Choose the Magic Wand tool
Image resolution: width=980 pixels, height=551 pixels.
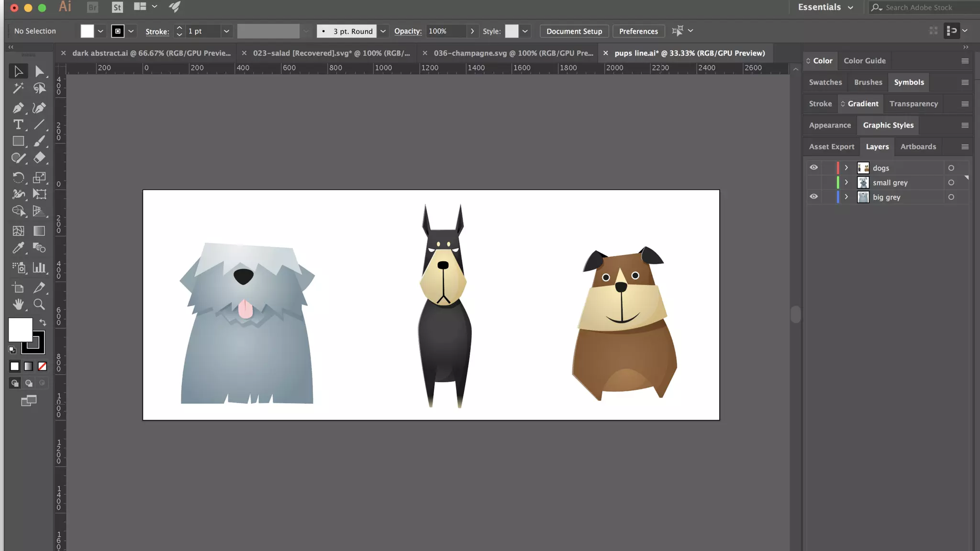coord(18,88)
